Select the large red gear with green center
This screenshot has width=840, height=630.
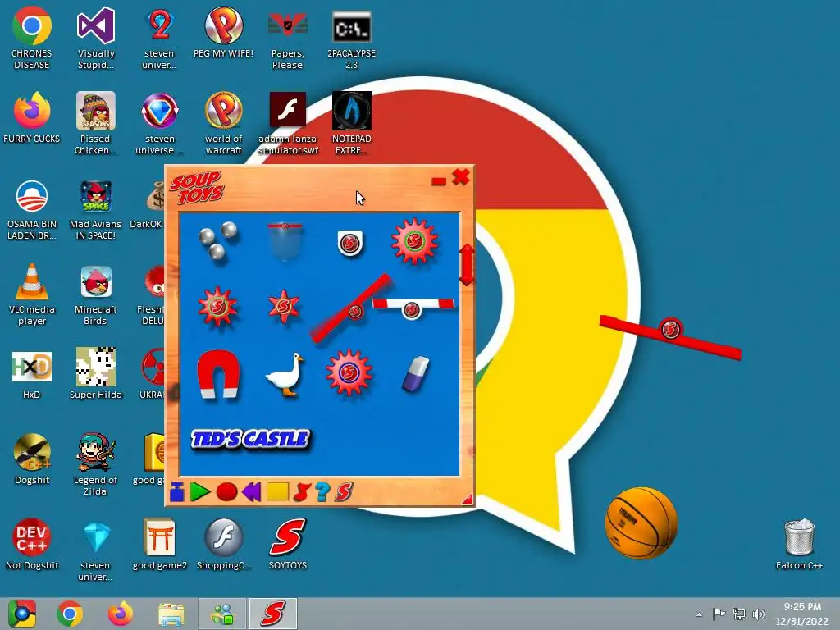[x=414, y=241]
